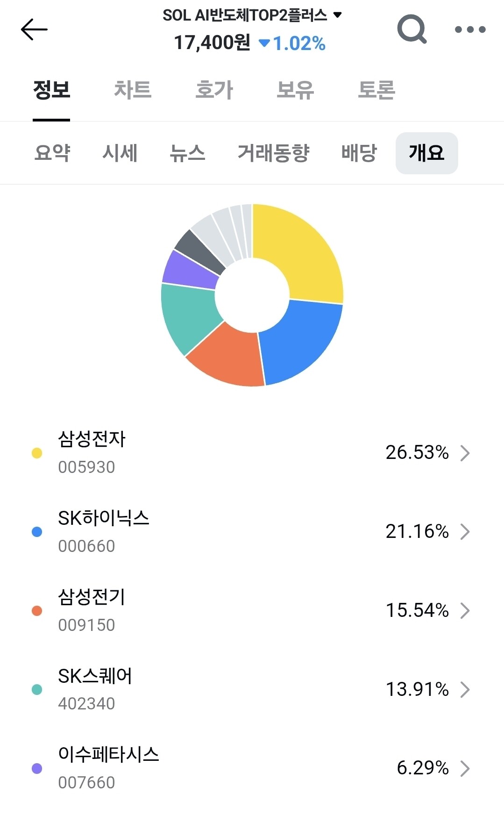This screenshot has height=823, width=504.
Task: Tap the purple legend dot for 이수페타시스
Action: click(x=37, y=768)
